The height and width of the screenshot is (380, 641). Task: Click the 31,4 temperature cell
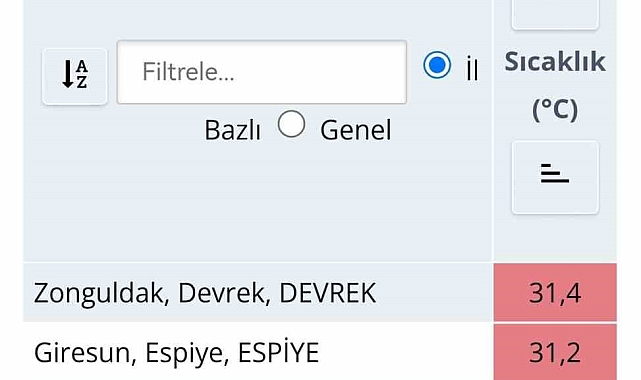[555, 293]
